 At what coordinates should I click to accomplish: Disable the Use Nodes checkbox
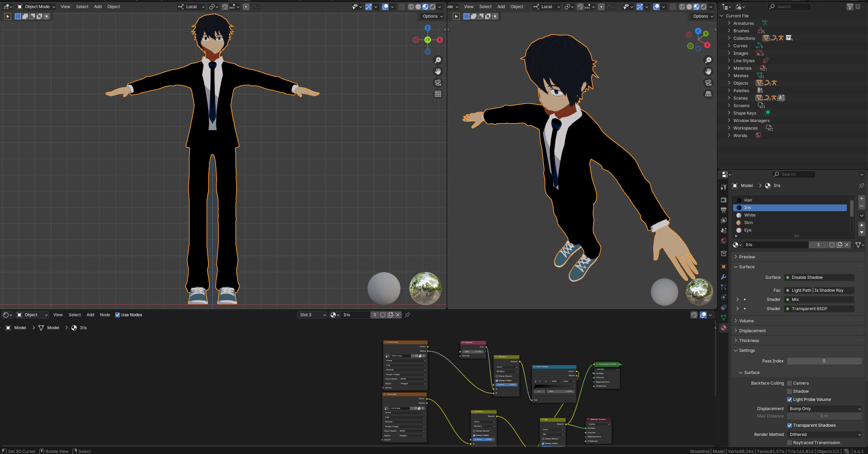(x=118, y=315)
